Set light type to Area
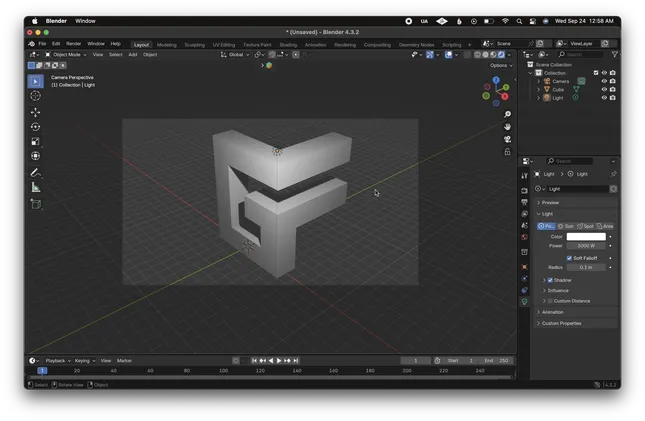645x421 pixels. [605, 226]
